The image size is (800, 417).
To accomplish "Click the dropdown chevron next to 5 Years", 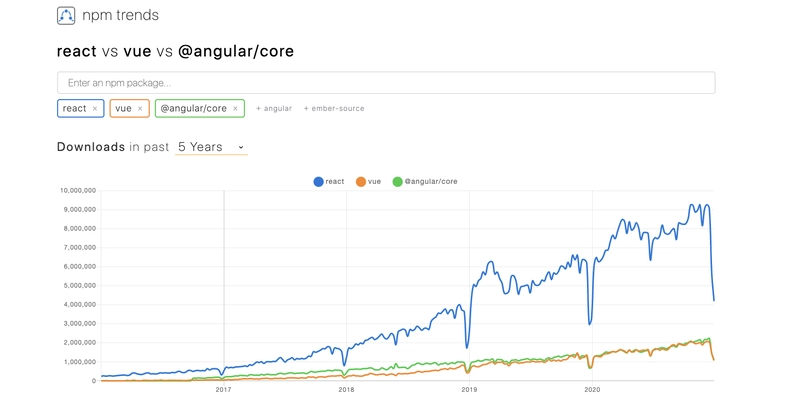I will tap(241, 148).
